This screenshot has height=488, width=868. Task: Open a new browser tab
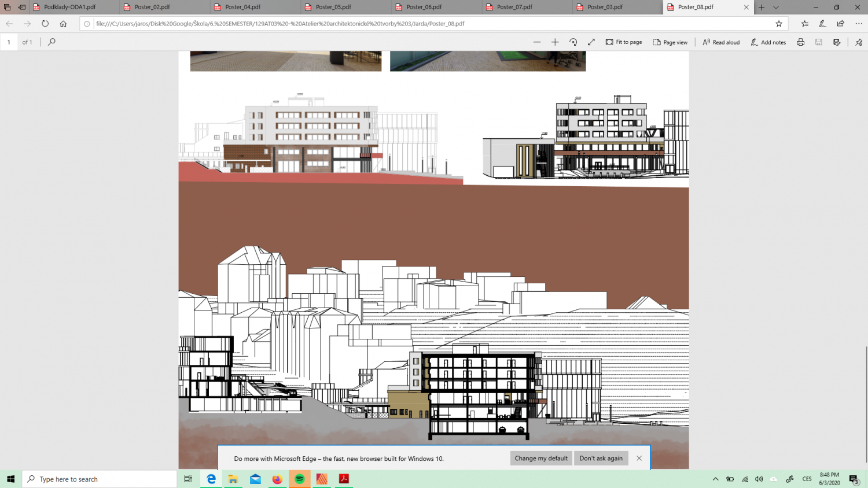(x=762, y=8)
